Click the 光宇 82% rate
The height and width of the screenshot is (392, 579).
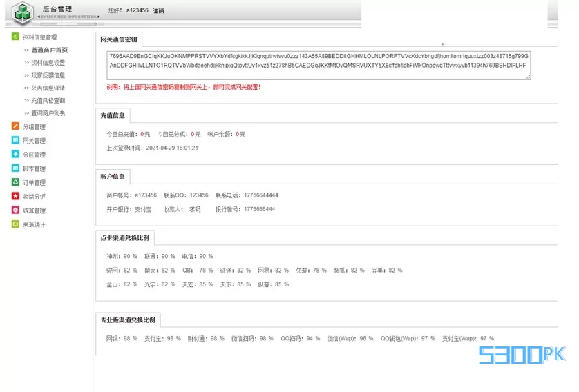[x=160, y=284]
